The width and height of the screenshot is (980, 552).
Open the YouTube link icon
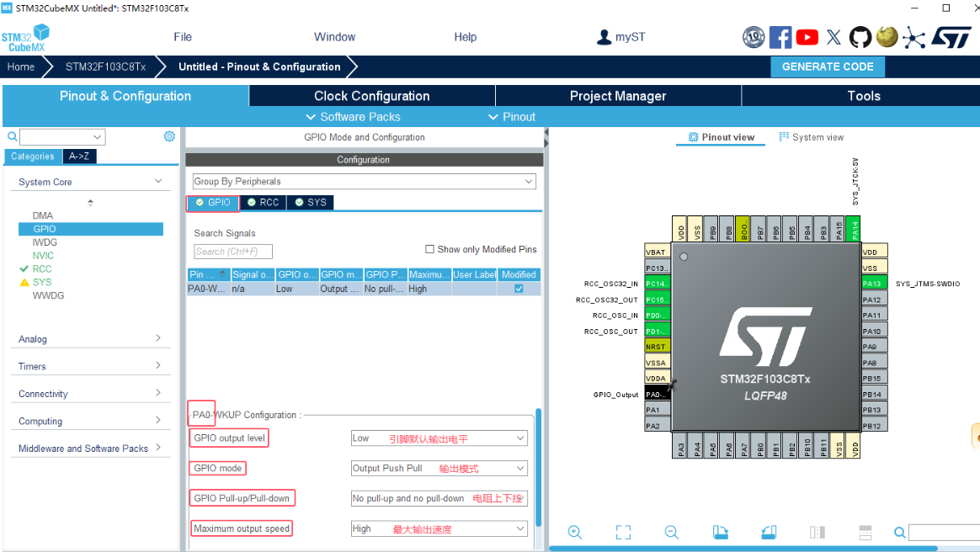click(807, 38)
